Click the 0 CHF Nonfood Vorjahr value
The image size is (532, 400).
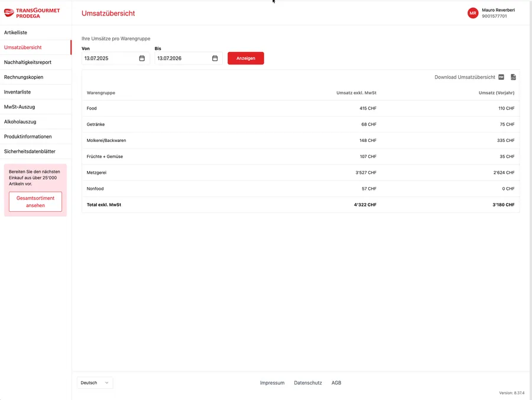pyautogui.click(x=508, y=189)
